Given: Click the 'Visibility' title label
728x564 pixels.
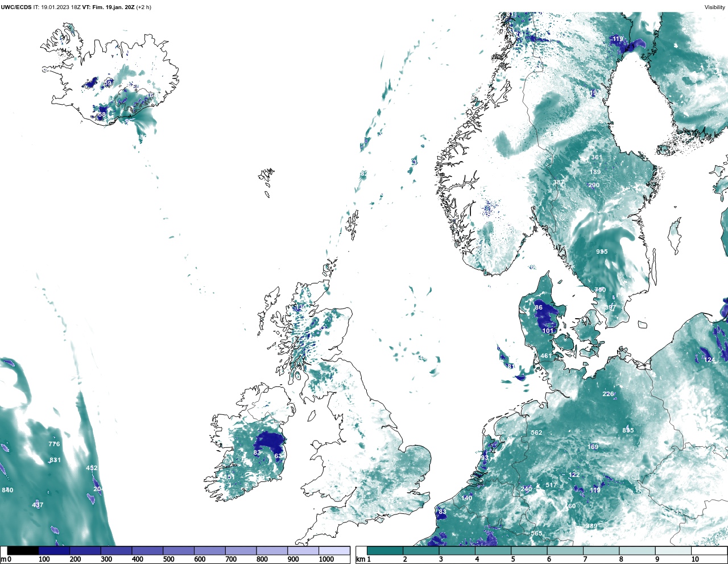Looking at the screenshot, I should (715, 7).
